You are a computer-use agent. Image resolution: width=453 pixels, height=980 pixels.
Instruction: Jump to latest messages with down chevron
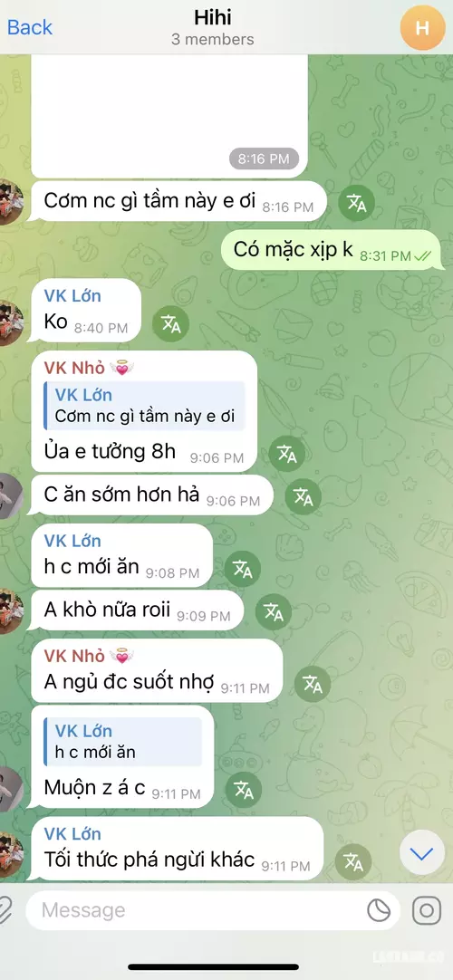pos(422,854)
